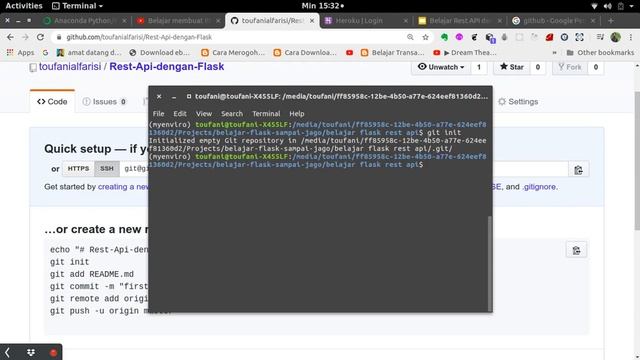Viewport: 640px width, 360px height.
Task: Open the terminal Terminal menu
Action: click(x=266, y=114)
